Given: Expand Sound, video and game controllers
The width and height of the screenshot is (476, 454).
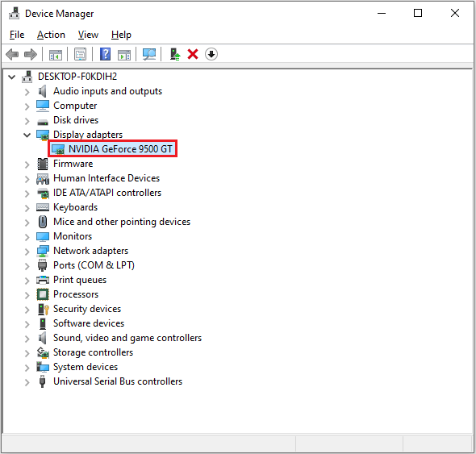Looking at the screenshot, I should (27, 339).
